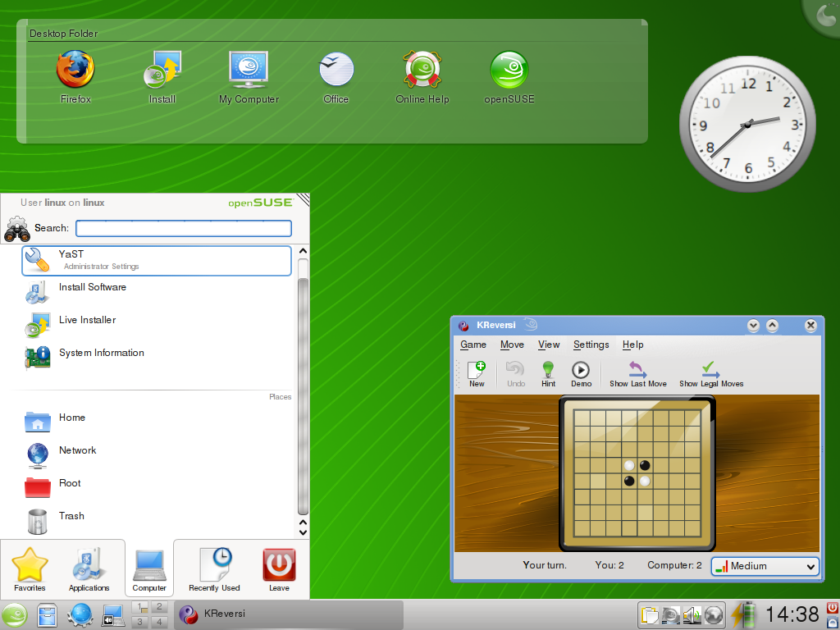The height and width of the screenshot is (630, 840).
Task: Launch Install Software from the menu
Action: click(157, 293)
